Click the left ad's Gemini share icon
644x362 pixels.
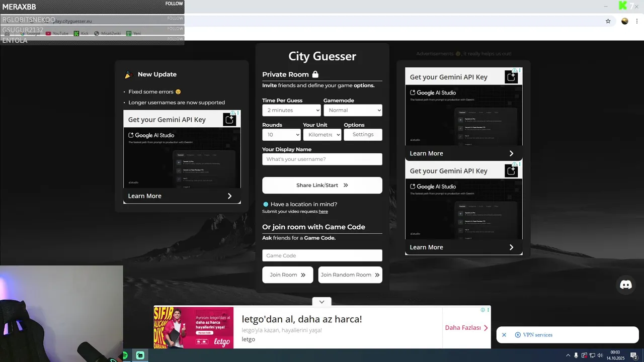229,119
